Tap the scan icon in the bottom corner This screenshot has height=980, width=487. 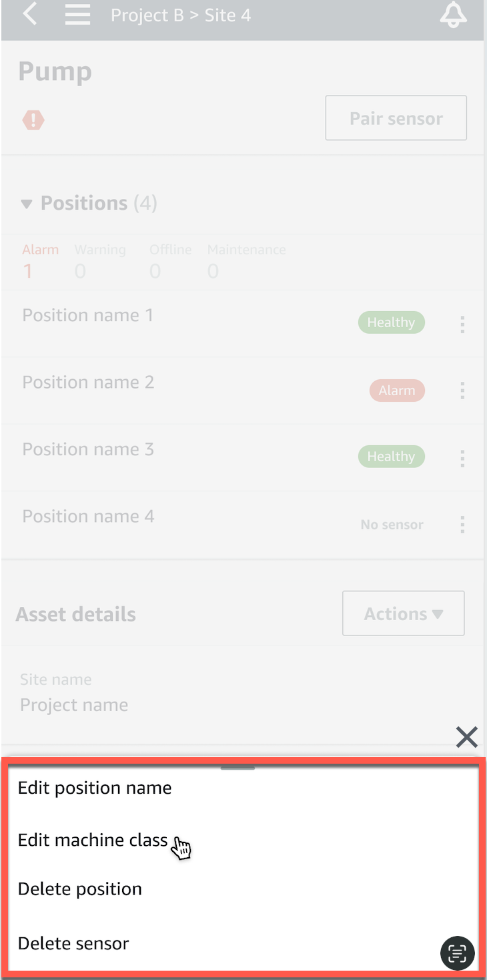point(457,953)
